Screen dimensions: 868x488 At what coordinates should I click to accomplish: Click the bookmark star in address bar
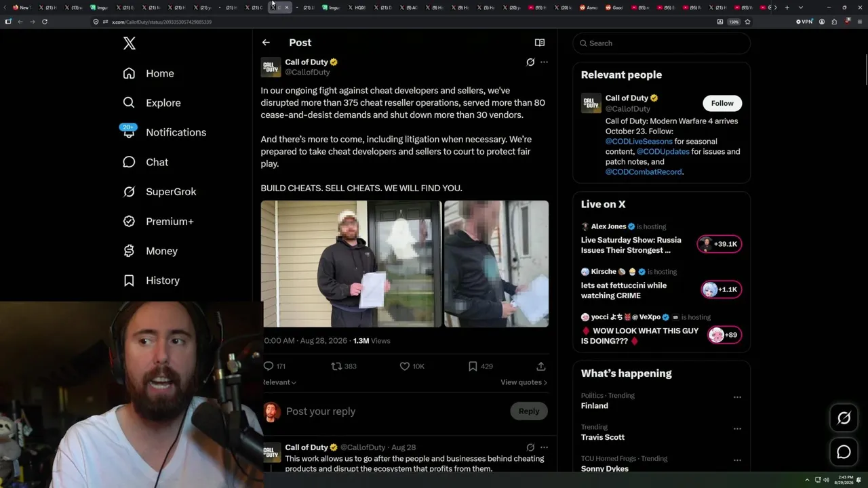[x=747, y=22]
